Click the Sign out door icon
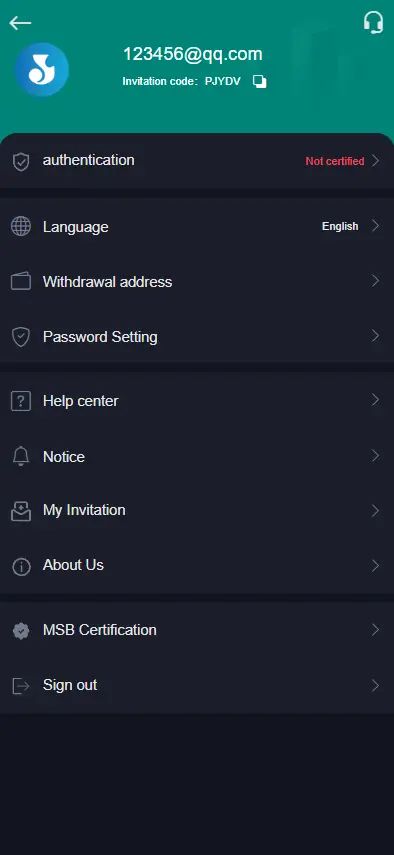This screenshot has width=394, height=855. [21, 686]
